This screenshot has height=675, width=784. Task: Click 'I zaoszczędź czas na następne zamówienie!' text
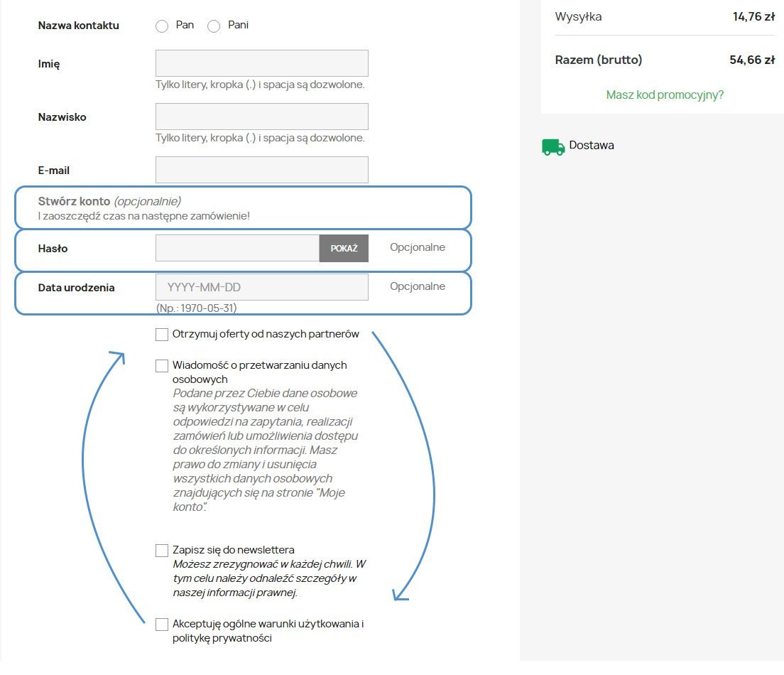tap(144, 216)
